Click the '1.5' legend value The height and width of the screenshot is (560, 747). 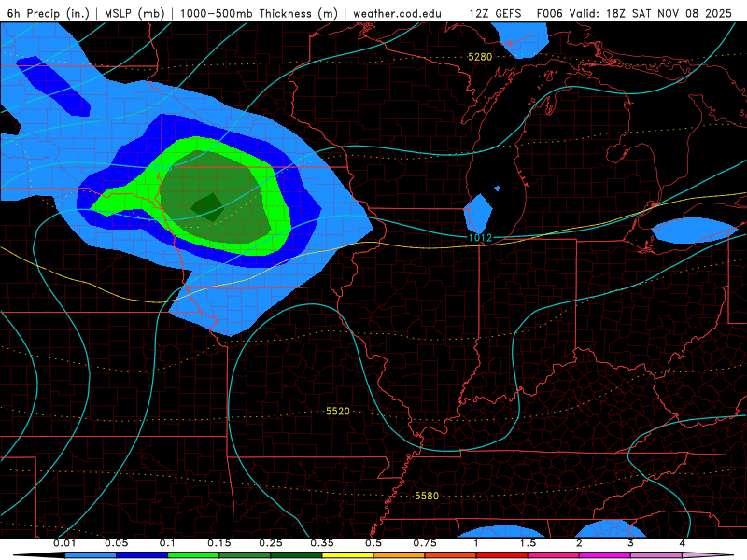coord(528,543)
